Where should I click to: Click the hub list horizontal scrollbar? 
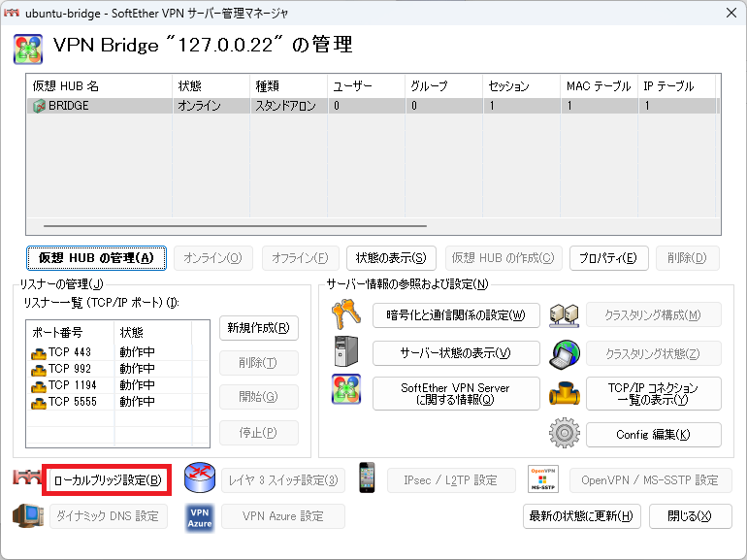click(x=233, y=226)
